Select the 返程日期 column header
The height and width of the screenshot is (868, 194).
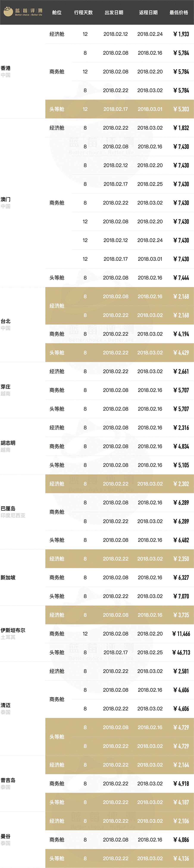pyautogui.click(x=148, y=13)
